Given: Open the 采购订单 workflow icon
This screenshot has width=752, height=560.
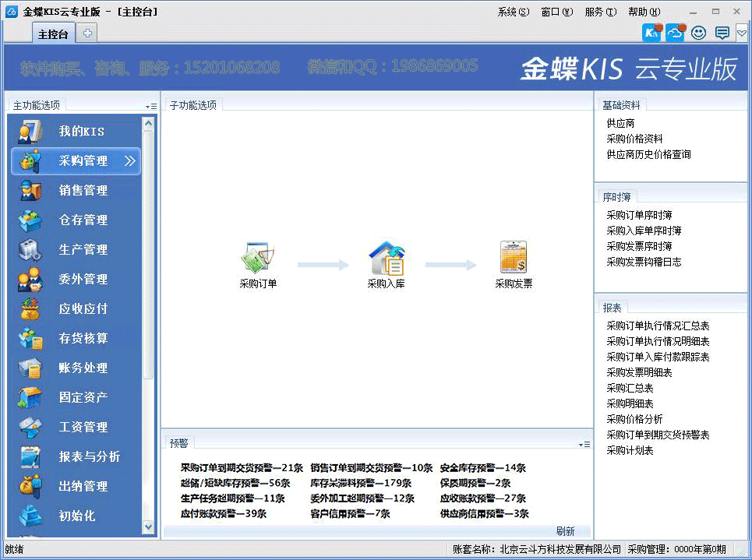Looking at the screenshot, I should tap(258, 258).
